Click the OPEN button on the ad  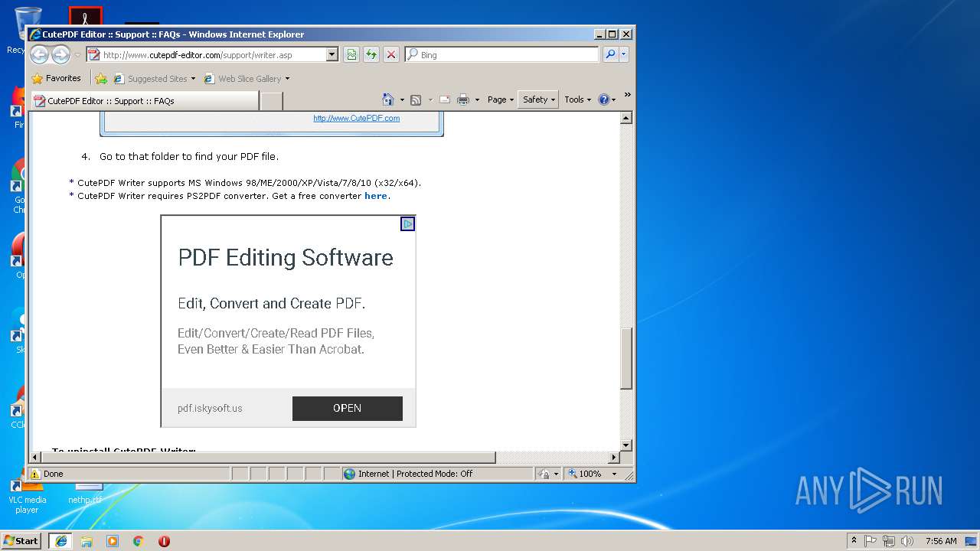click(x=347, y=408)
